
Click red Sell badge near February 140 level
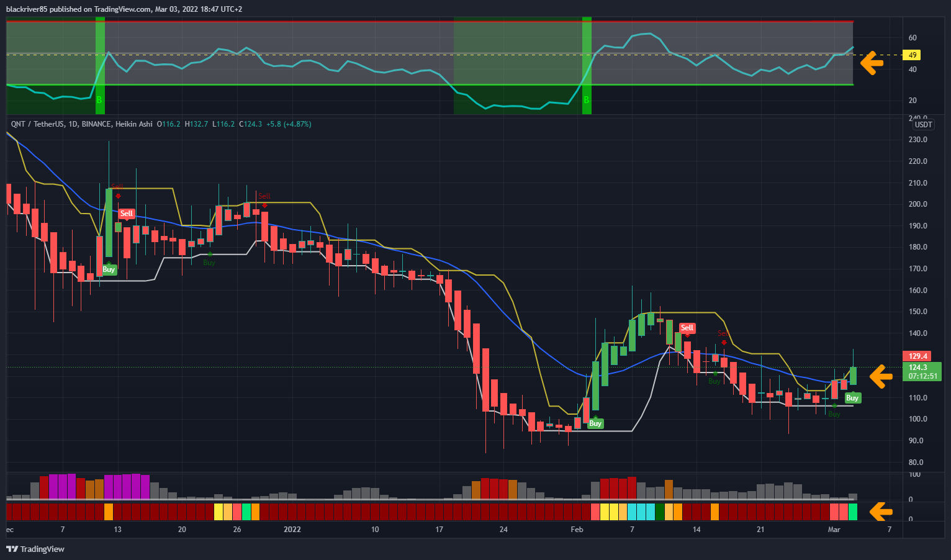pyautogui.click(x=687, y=328)
